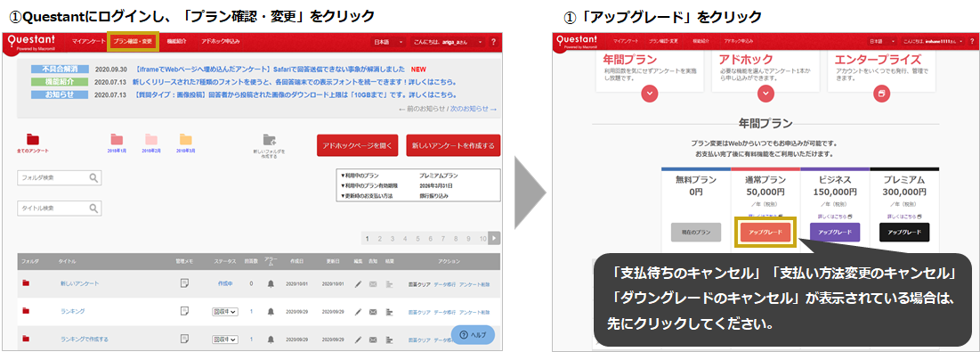
Task: Open マイアンケート menu in left window
Action: pos(89,42)
